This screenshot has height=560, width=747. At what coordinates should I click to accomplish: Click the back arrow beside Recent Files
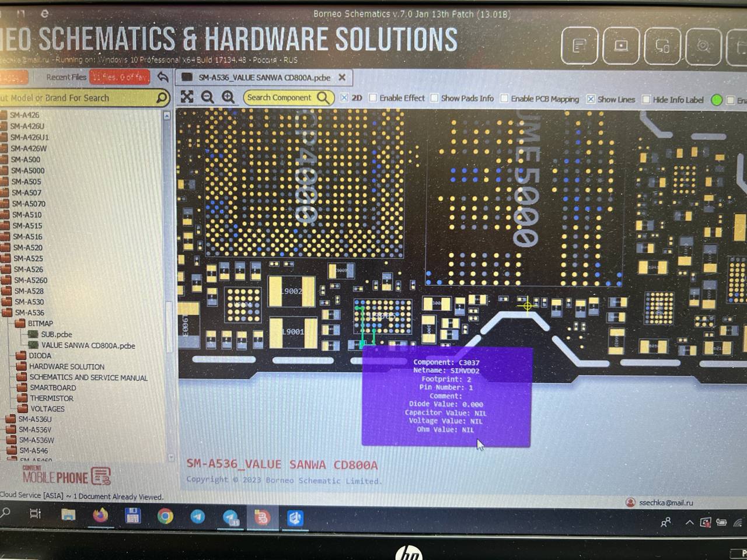[x=163, y=77]
